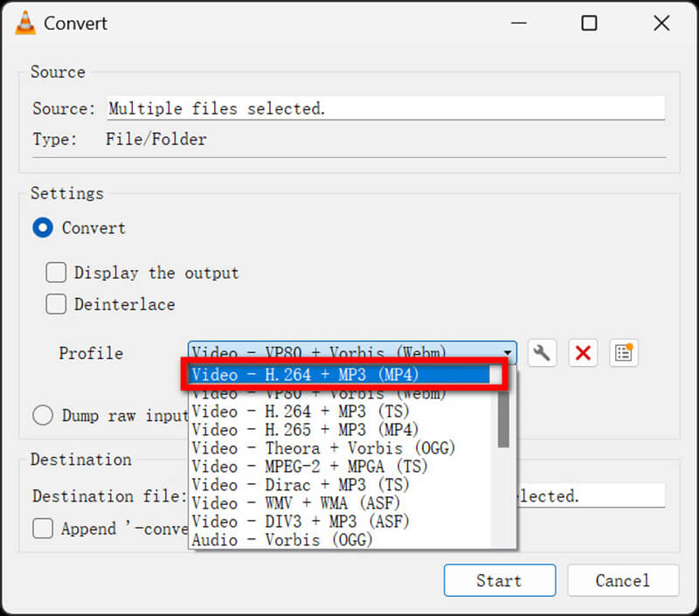The height and width of the screenshot is (616, 699).
Task: Delete selected profile with red X icon
Action: pos(583,353)
